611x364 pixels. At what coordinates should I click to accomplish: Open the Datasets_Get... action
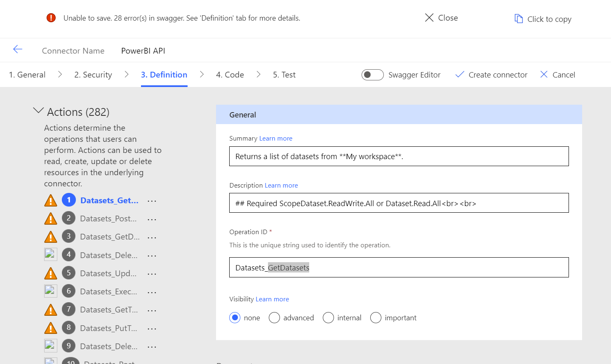click(109, 200)
